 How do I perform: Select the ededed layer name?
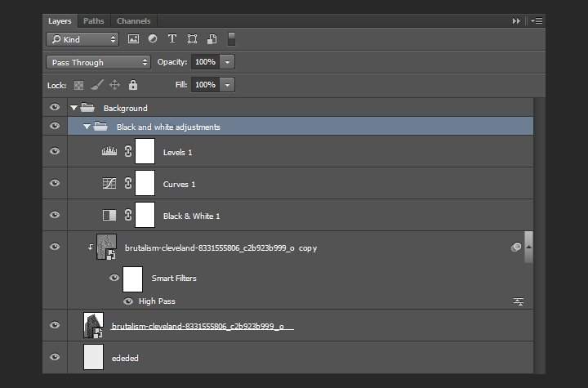(125, 359)
